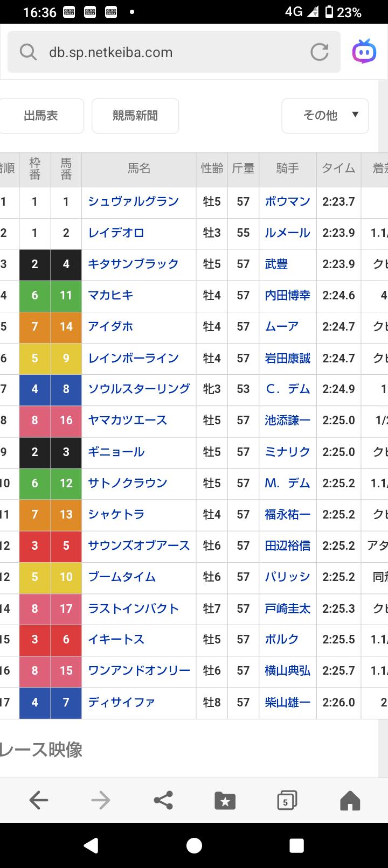Open the 競馬新聞 tab

click(135, 115)
